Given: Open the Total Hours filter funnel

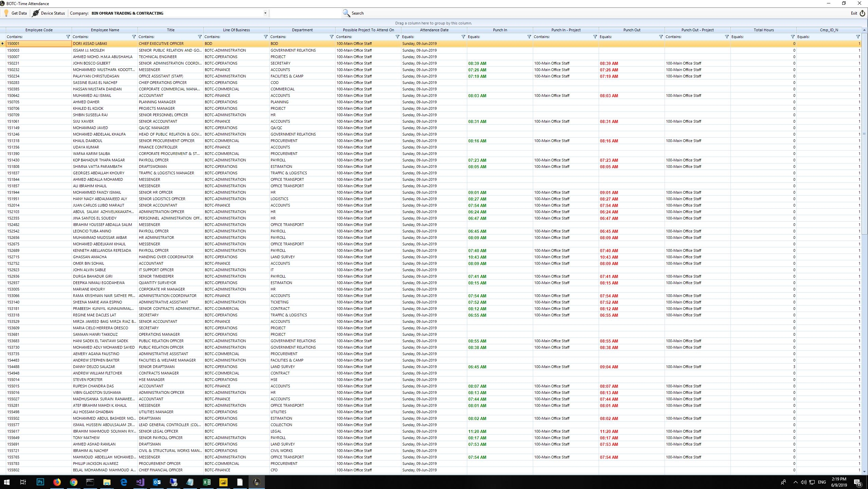Looking at the screenshot, I should click(x=793, y=37).
